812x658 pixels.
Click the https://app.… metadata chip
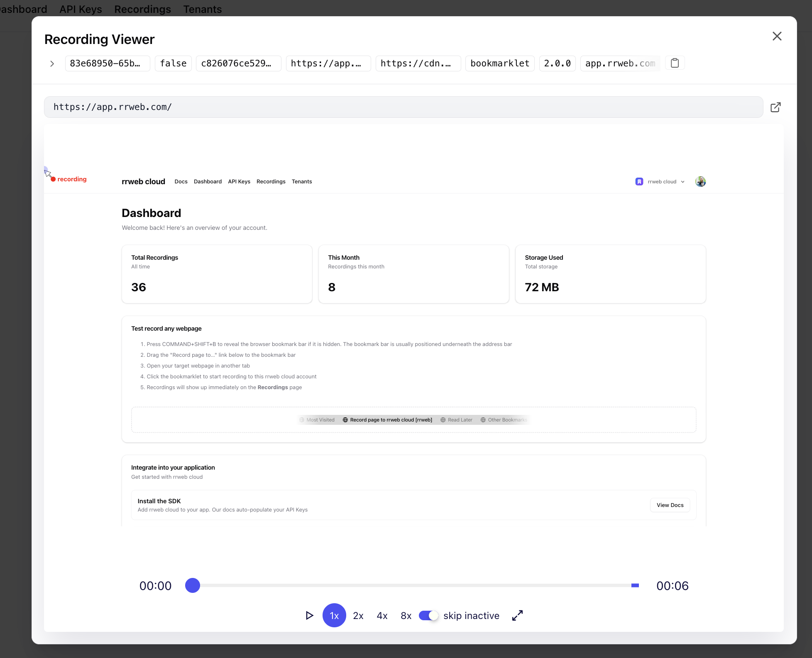click(328, 63)
